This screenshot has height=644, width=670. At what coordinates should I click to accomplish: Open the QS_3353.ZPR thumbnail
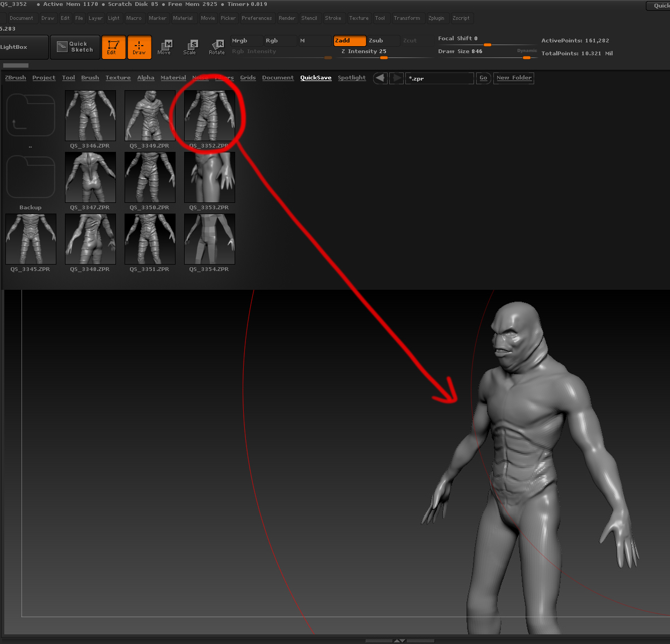pos(209,177)
